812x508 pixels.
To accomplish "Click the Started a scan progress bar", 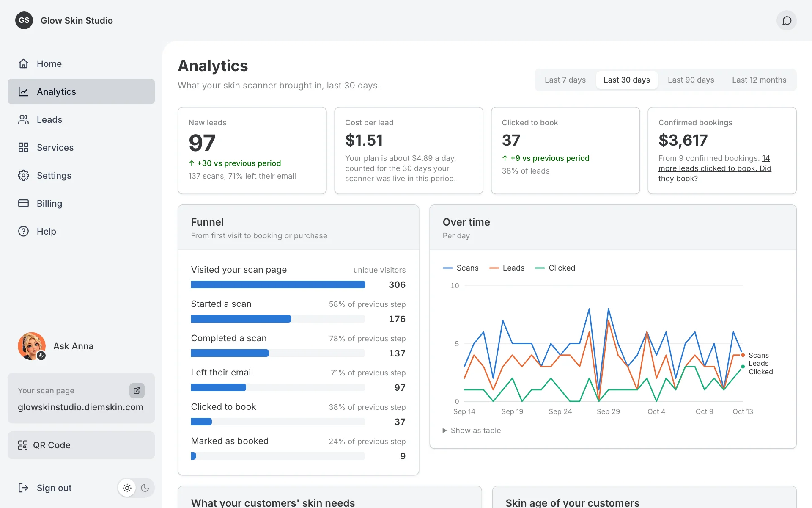I will (278, 319).
